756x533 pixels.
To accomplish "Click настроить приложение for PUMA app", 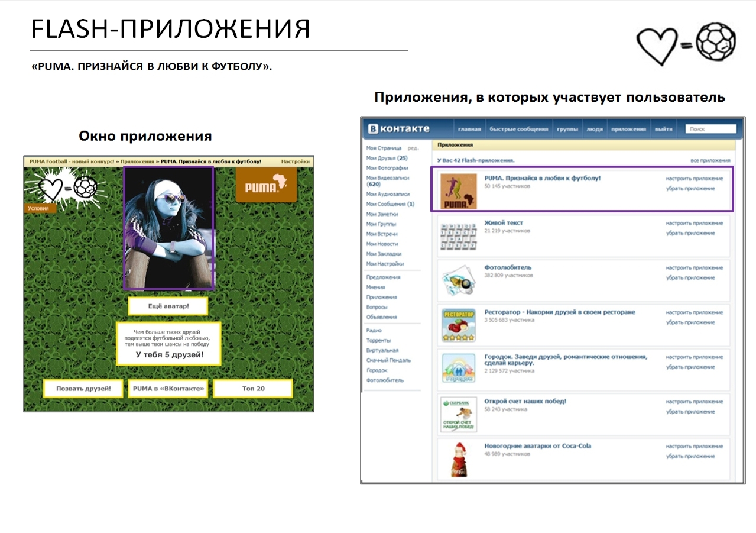I will pos(694,178).
